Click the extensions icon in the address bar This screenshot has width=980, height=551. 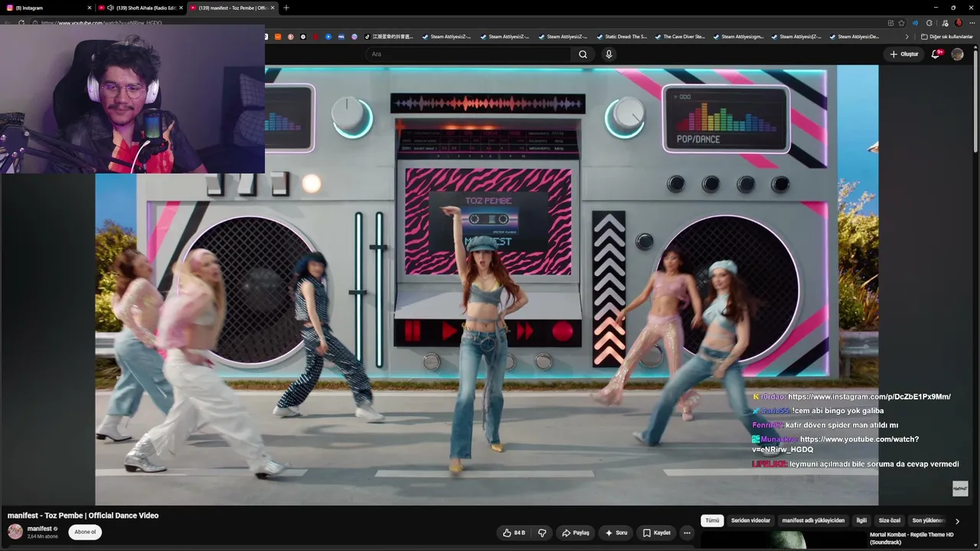click(929, 23)
